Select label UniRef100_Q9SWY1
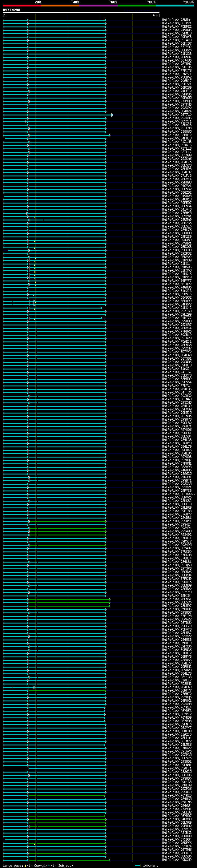 tap(177, 521)
